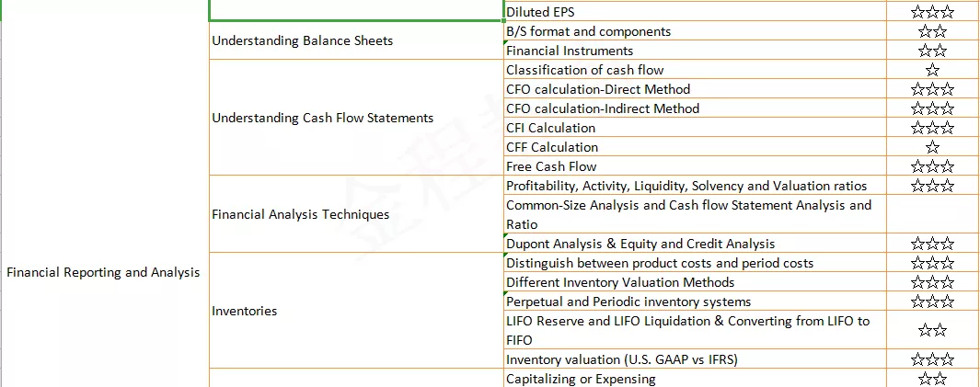Image resolution: width=980 pixels, height=387 pixels.
Task: Click the two-star rating beside Capitalizing or Expensing
Action: coord(932,378)
